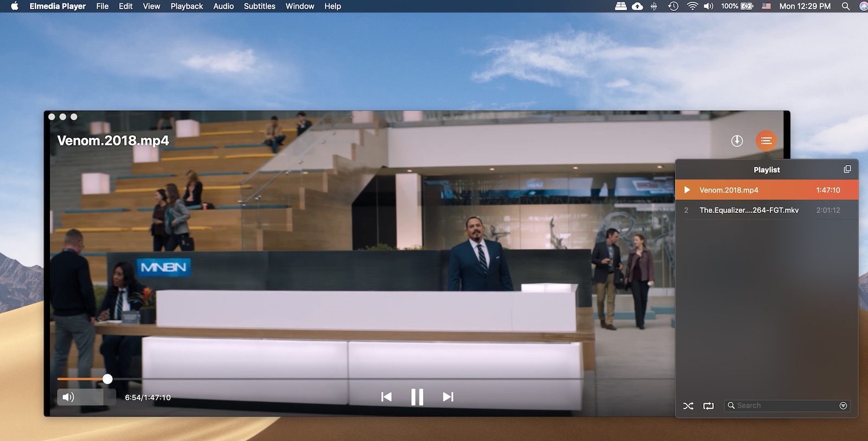Click the 2:01:12 duration entry

[x=828, y=210]
